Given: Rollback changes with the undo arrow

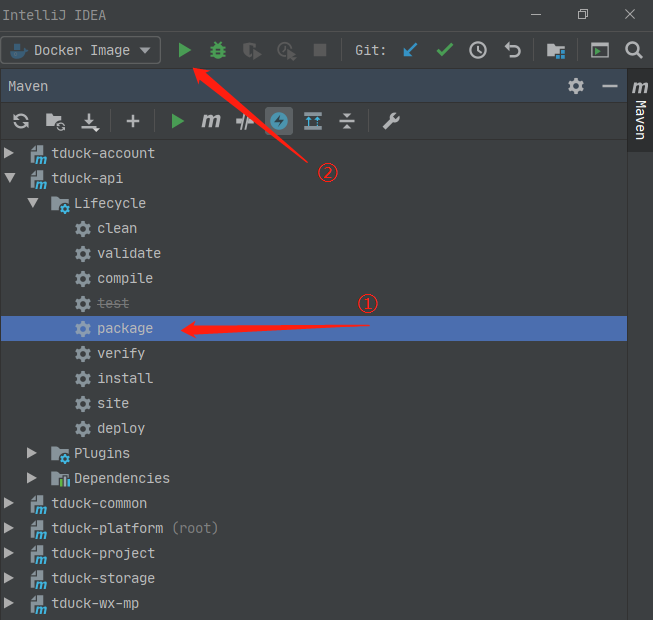Looking at the screenshot, I should [x=513, y=50].
